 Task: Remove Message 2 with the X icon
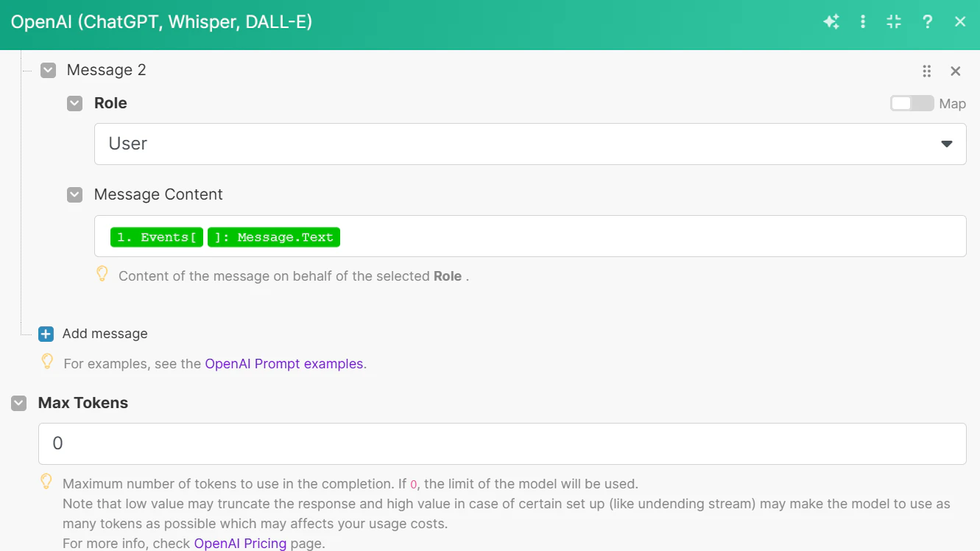pos(956,71)
